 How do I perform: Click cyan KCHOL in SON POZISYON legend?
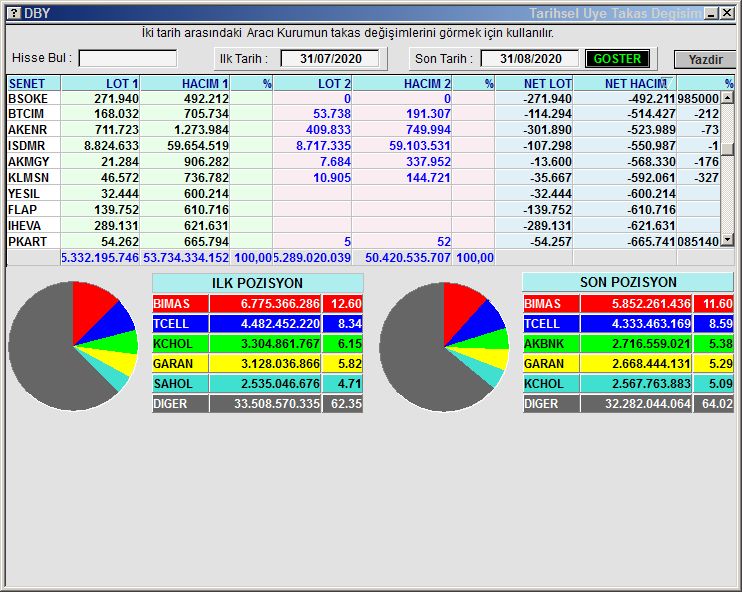pos(551,383)
